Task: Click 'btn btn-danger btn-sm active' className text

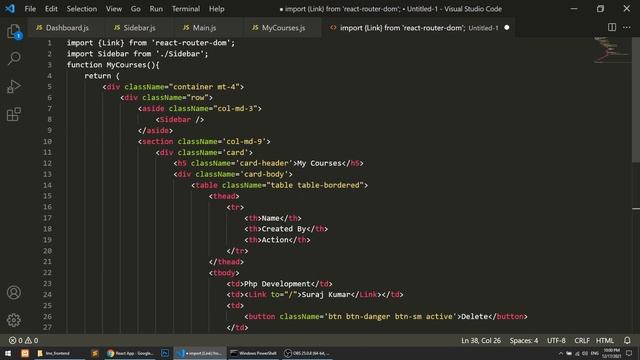Action: (390, 316)
